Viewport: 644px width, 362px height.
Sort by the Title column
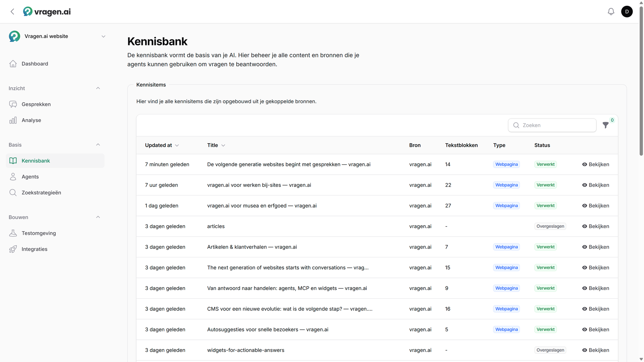216,145
